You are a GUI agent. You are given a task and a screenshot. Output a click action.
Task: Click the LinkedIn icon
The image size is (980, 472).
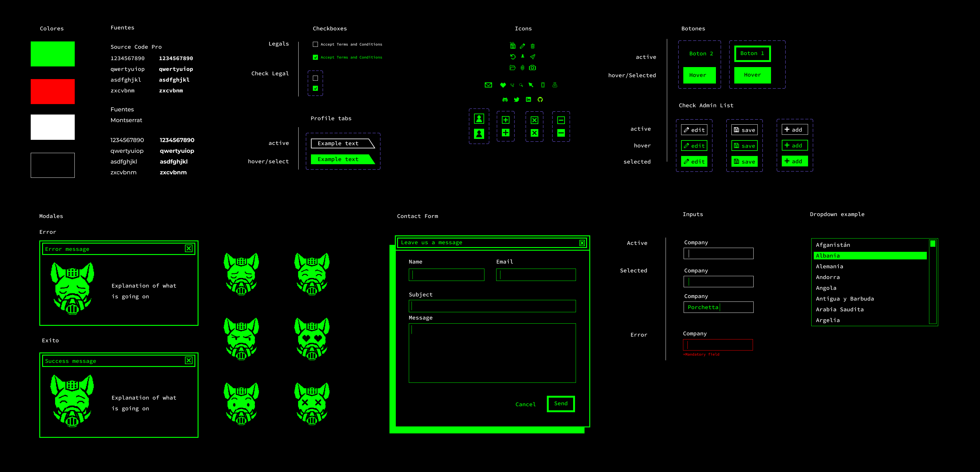(x=528, y=100)
